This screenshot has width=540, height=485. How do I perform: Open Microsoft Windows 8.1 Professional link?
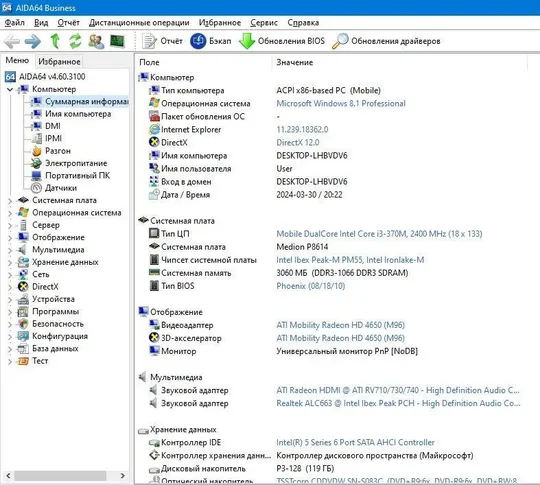coord(341,104)
